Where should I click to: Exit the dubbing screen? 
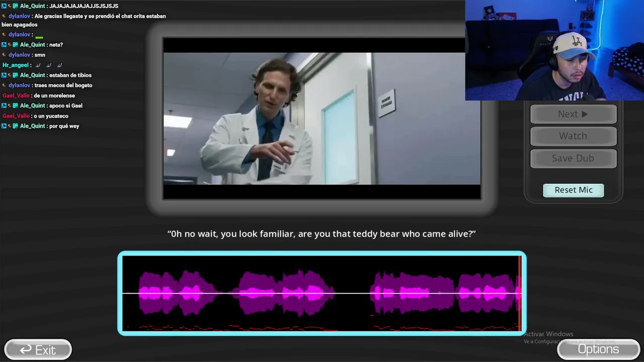coord(38,349)
